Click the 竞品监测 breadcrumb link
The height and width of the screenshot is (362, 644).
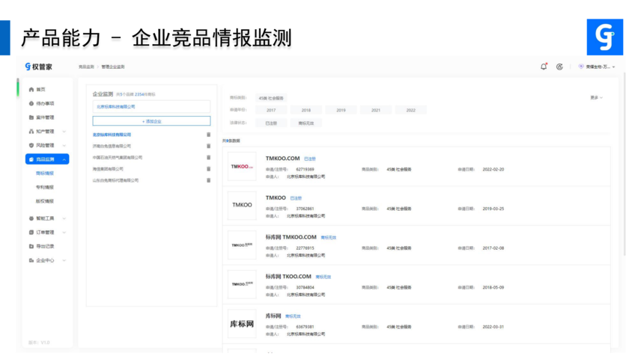coord(86,67)
